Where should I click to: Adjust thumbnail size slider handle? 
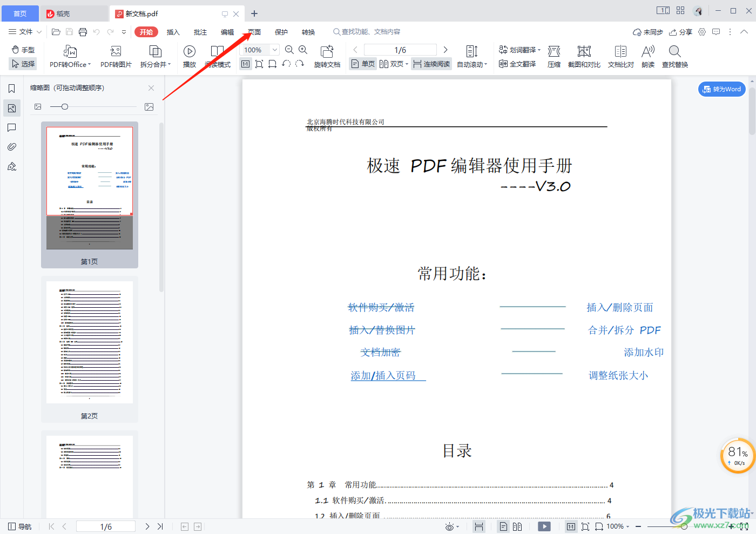(x=65, y=107)
